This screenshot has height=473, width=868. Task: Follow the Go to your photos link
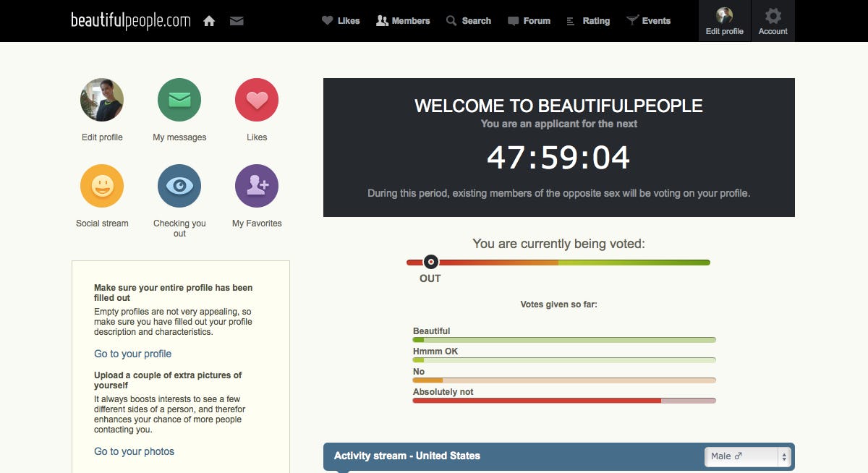[134, 451]
